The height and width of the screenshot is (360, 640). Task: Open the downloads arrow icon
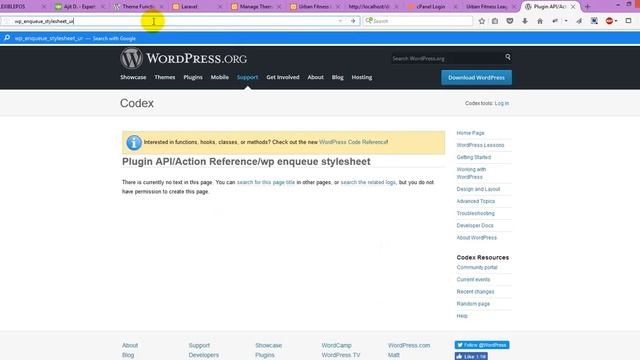tap(525, 21)
